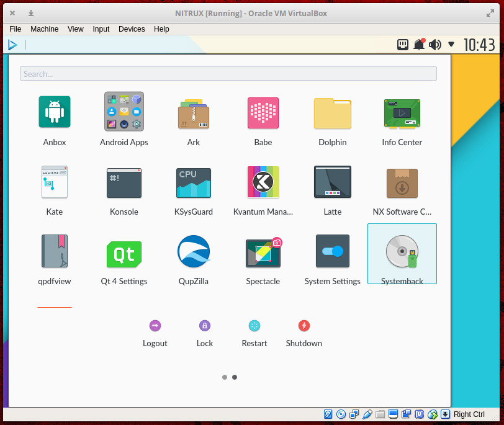Screen dimensions: 504x425
Task: Click the Search field in launcher
Action: (228, 74)
